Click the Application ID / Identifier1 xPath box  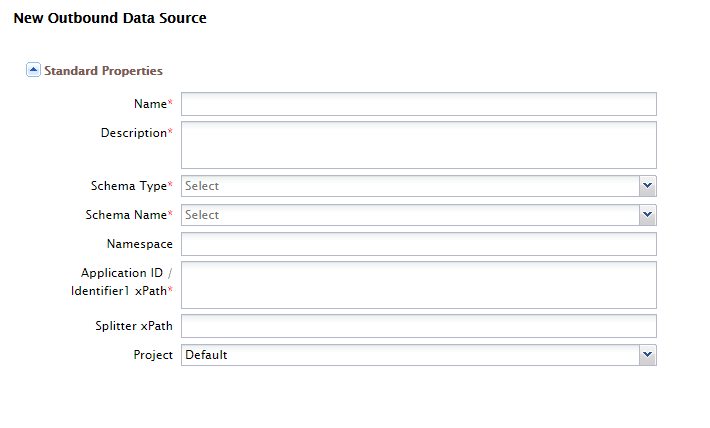[x=418, y=285]
